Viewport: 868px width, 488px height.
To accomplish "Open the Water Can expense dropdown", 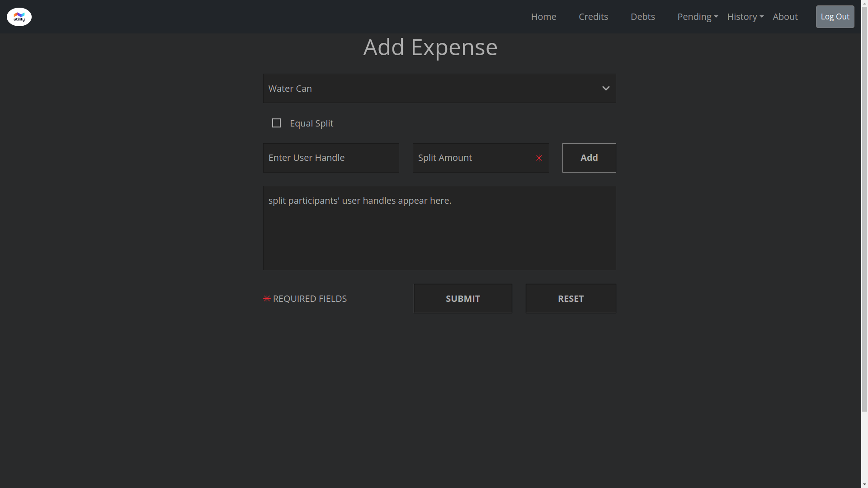I will 434,89.
